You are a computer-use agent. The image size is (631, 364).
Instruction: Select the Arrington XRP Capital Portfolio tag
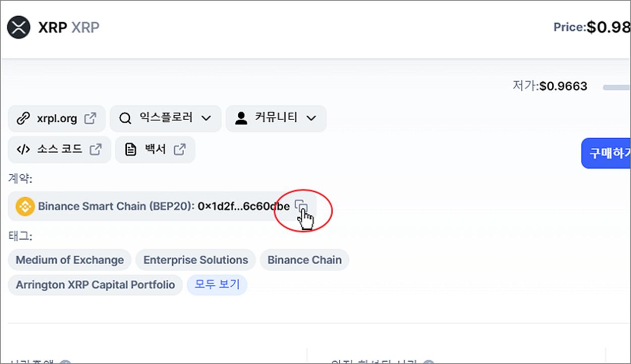pyautogui.click(x=95, y=285)
